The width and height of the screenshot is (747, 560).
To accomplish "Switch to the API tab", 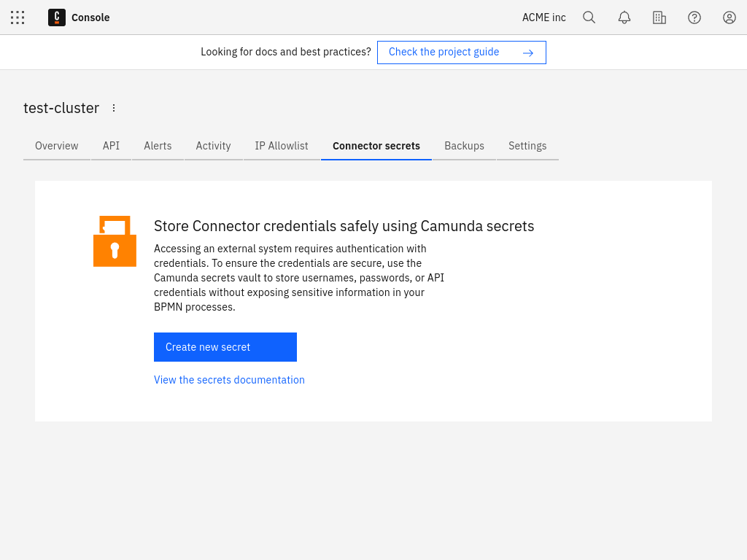I will [x=111, y=146].
